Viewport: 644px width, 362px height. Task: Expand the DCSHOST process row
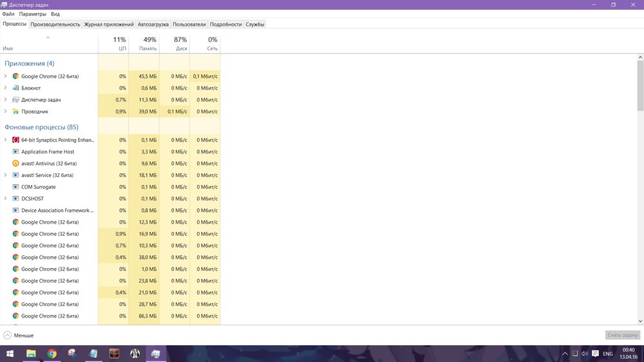[5, 198]
